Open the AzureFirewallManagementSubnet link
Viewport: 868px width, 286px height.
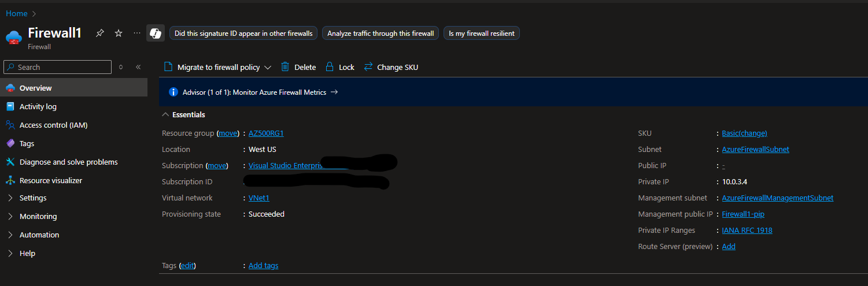point(777,198)
